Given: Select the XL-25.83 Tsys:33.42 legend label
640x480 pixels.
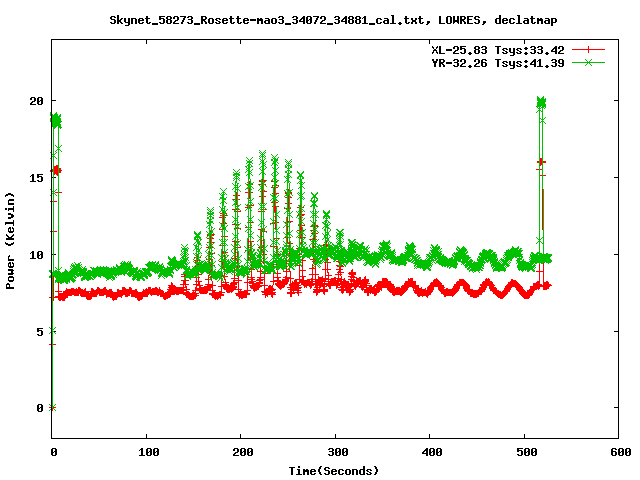Looking at the screenshot, I should coord(498,50).
